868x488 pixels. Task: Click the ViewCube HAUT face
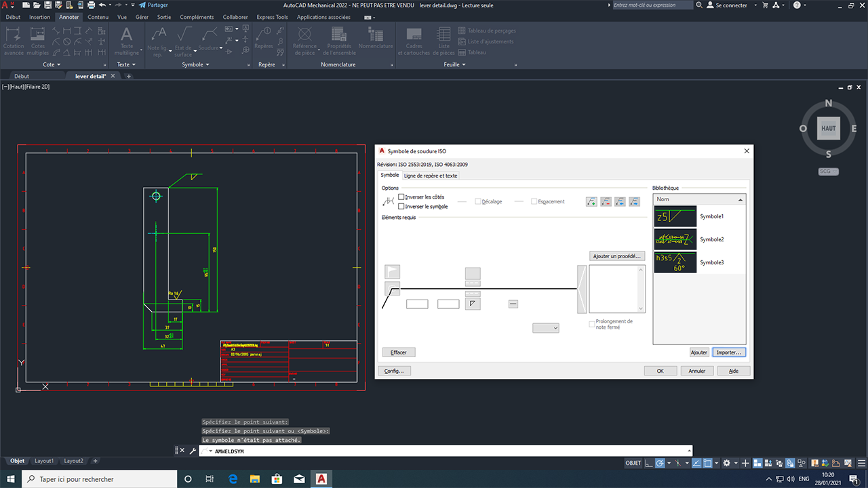(828, 128)
